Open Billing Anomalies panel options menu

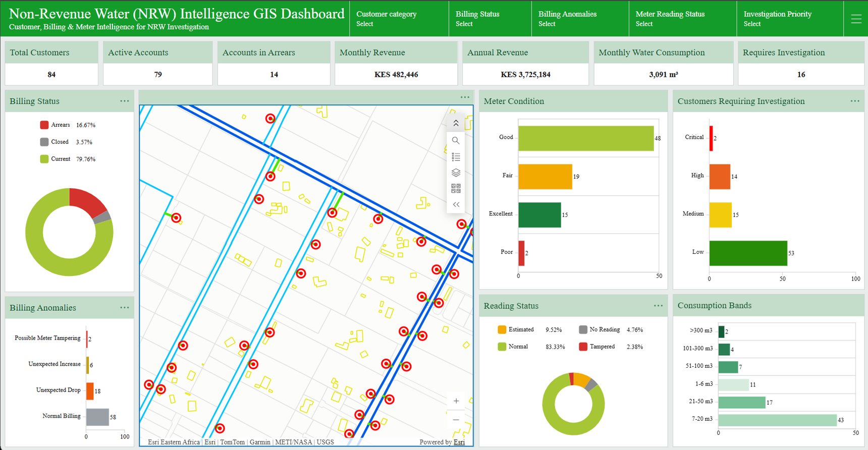click(125, 307)
